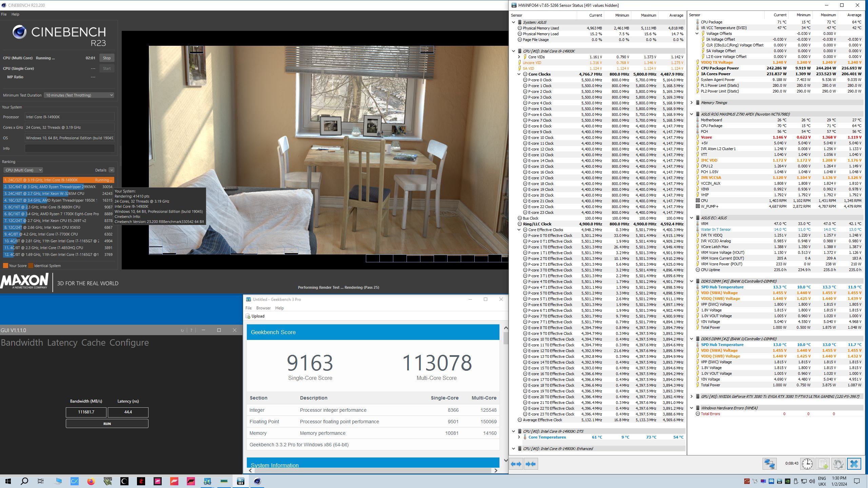868x488 pixels.
Task: Start HWiNFO sensor logging file icon
Action: (823, 464)
